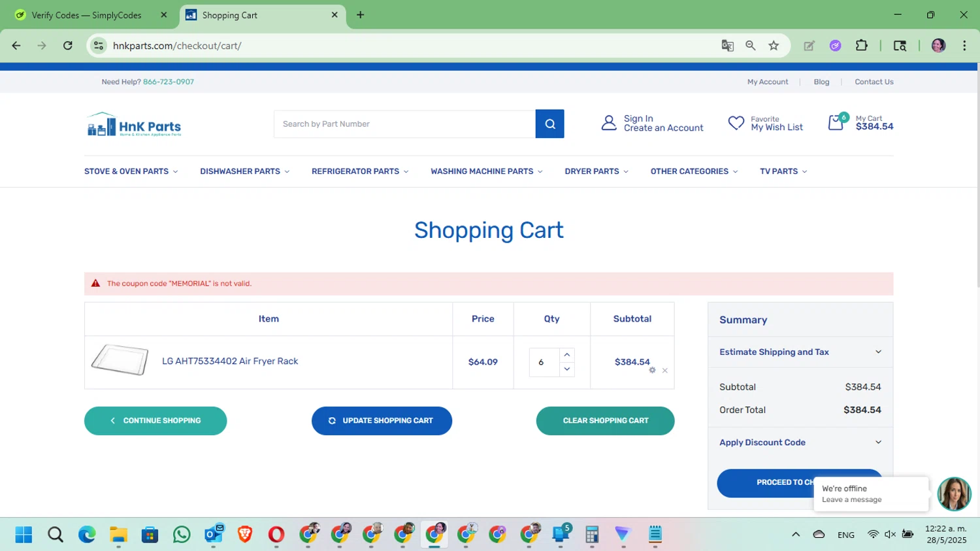This screenshot has width=980, height=551.
Task: Expand Other Categories menu
Action: pyautogui.click(x=694, y=171)
